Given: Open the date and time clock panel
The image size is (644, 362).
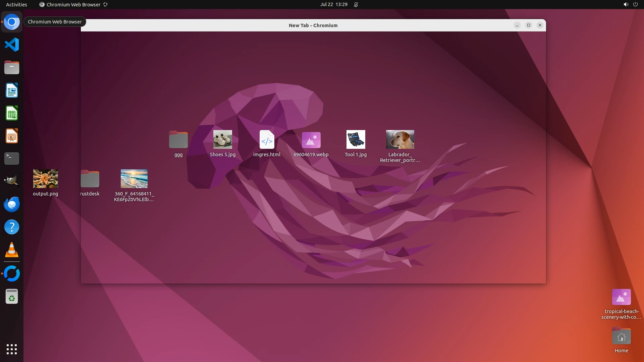Looking at the screenshot, I should coord(333,4).
